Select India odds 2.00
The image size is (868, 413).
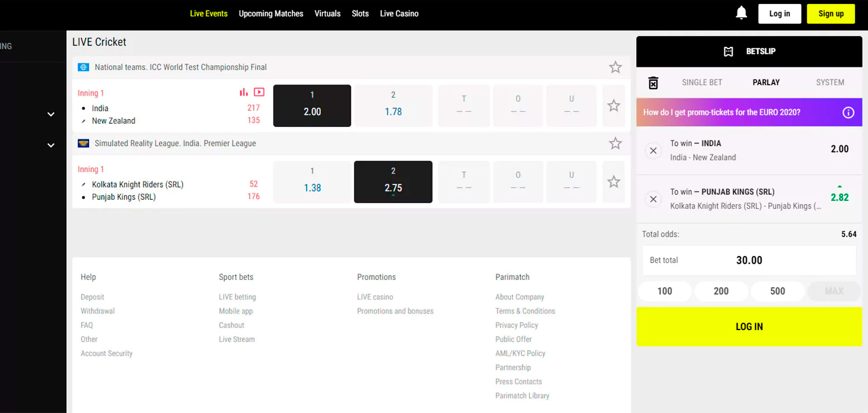pyautogui.click(x=312, y=106)
